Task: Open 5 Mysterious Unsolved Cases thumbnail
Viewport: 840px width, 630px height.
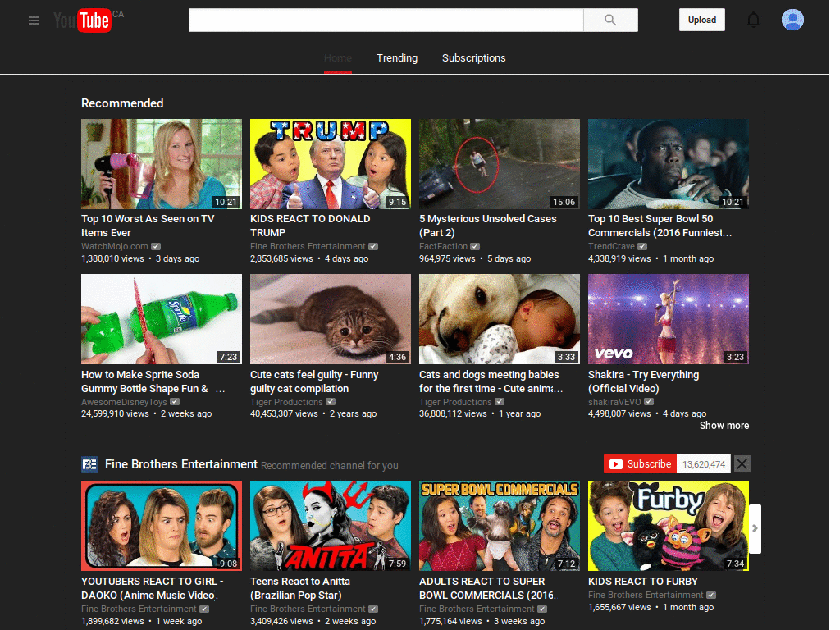Action: (500, 164)
